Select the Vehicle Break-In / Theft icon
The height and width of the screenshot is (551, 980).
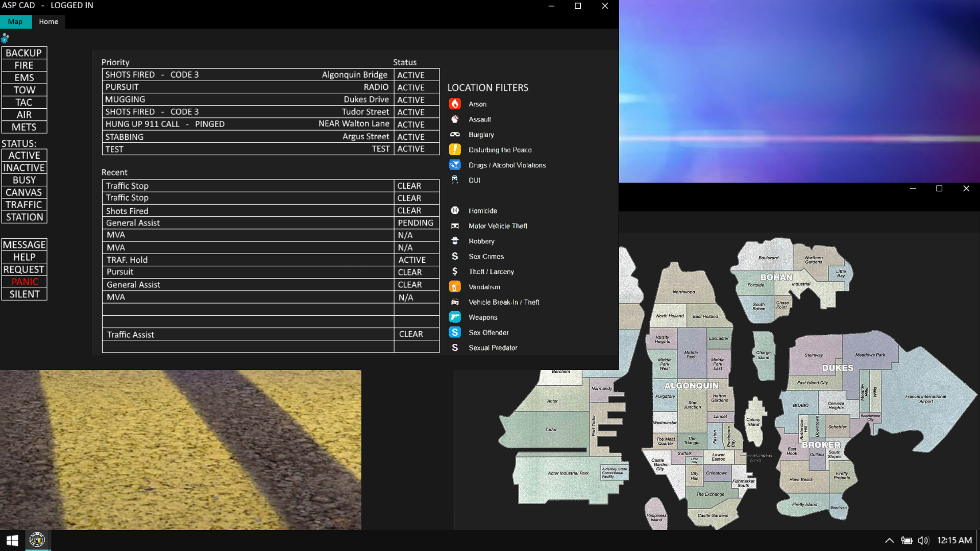coord(455,302)
